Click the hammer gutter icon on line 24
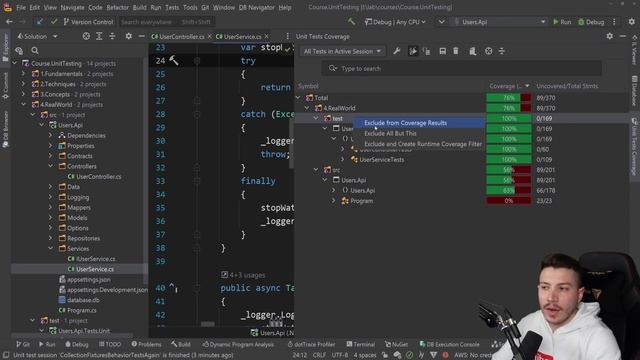This screenshot has height=360, width=640. [173, 60]
